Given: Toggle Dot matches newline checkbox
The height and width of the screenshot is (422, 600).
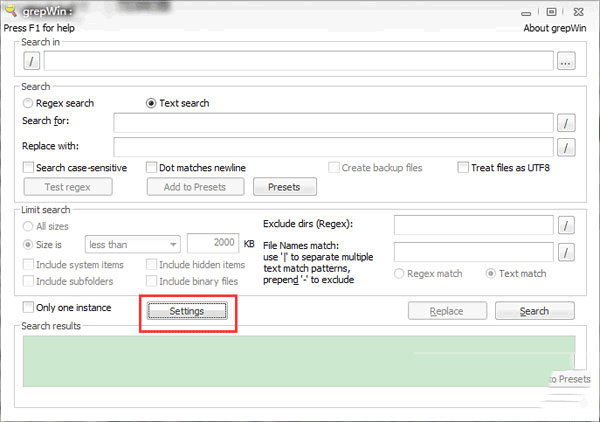Looking at the screenshot, I should tap(152, 168).
